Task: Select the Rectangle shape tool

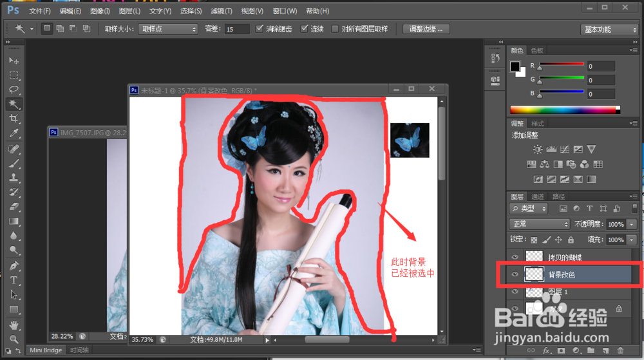Action: tap(14, 309)
